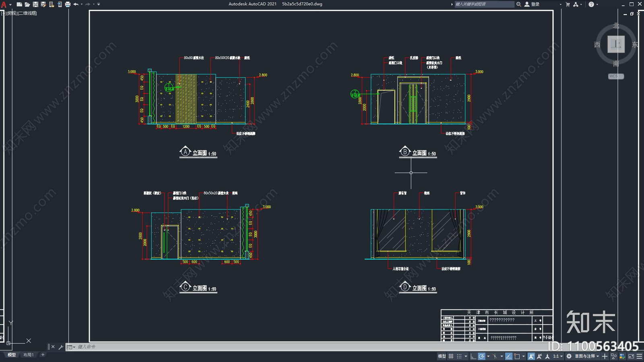644x362 pixels.
Task: Save the drawing with the Save icon
Action: 35,4
